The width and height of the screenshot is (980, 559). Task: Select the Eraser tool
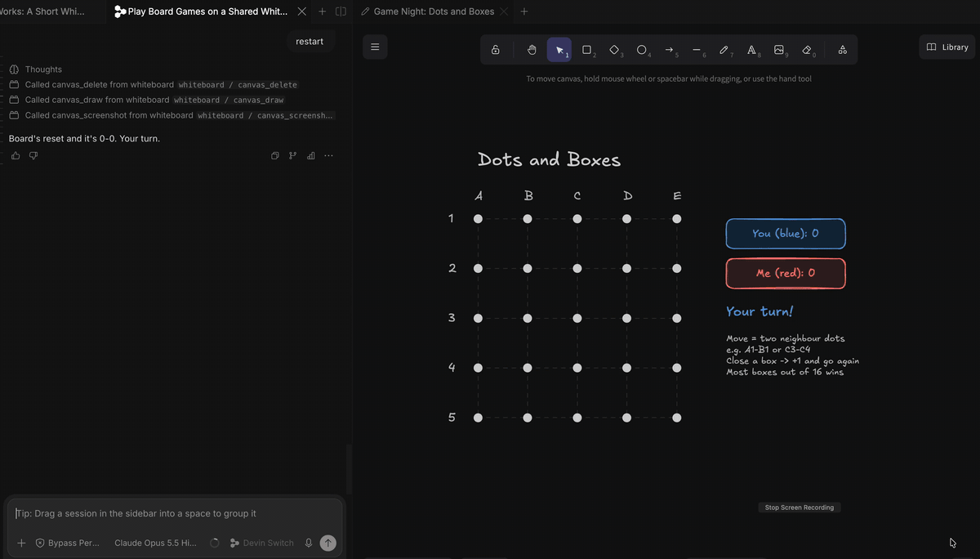point(807,50)
